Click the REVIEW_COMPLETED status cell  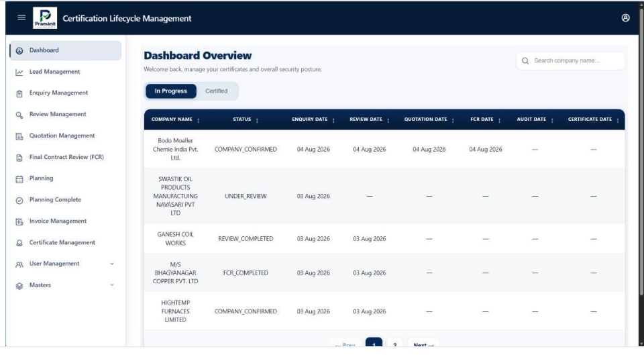[x=246, y=239]
